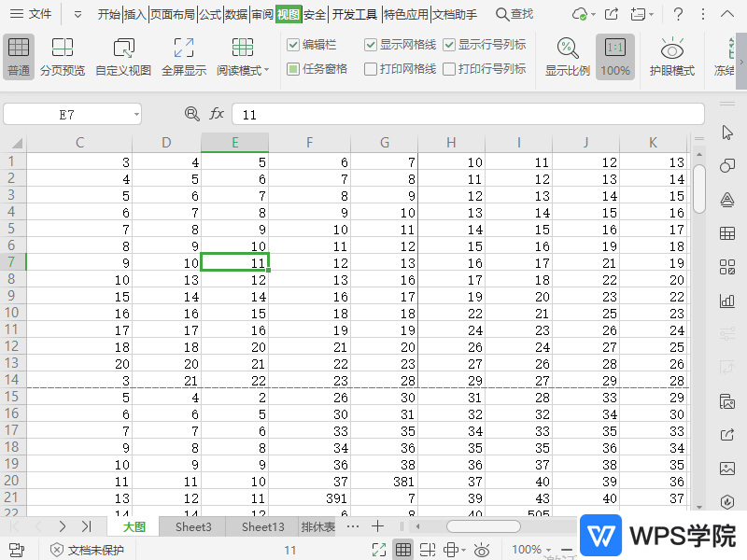Enable the 打印网格线 print gridlines checkbox
Image resolution: width=747 pixels, height=560 pixels.
[x=371, y=69]
